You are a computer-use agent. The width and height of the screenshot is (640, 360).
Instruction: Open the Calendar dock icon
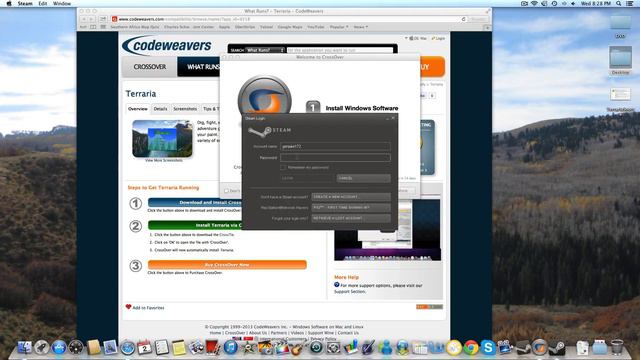pos(144,347)
